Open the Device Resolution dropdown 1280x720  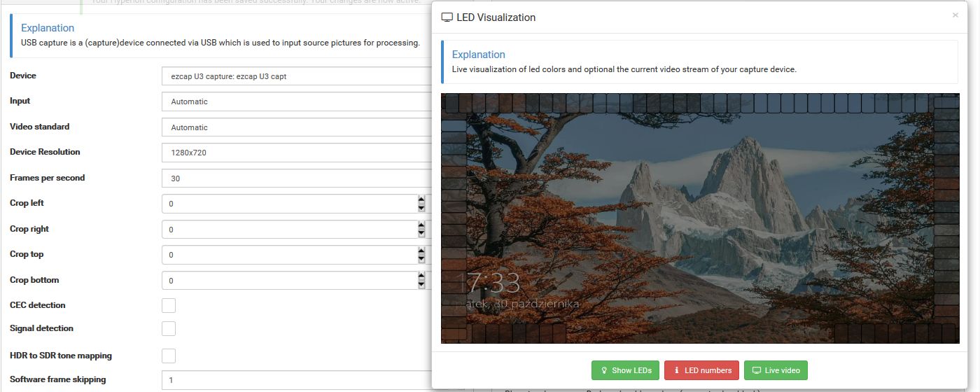pyautogui.click(x=297, y=152)
